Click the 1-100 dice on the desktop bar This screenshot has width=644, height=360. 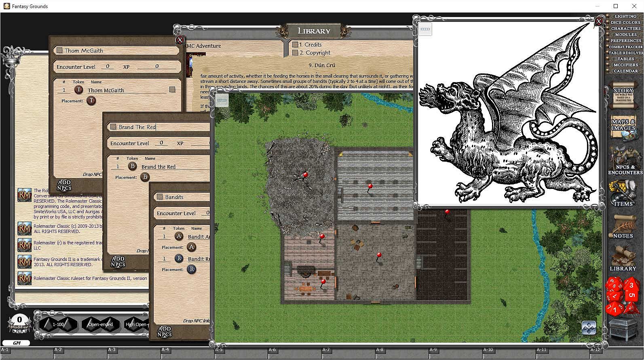tap(59, 324)
